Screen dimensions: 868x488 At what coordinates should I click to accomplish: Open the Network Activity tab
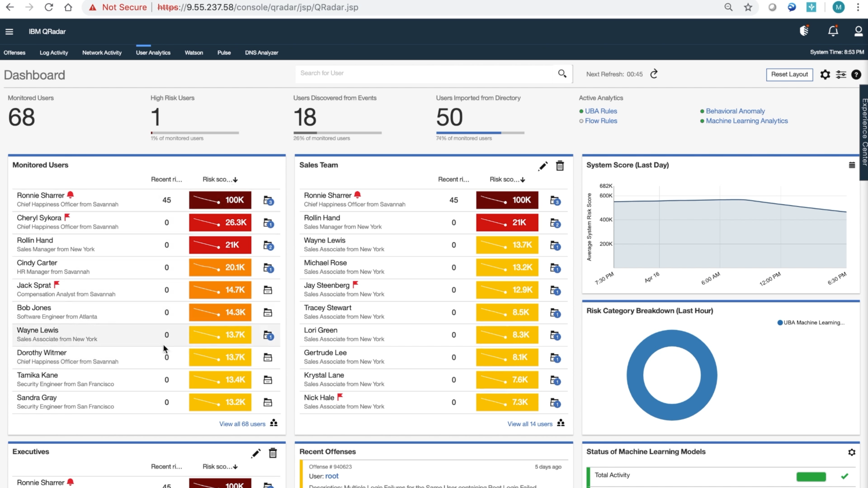pyautogui.click(x=102, y=53)
